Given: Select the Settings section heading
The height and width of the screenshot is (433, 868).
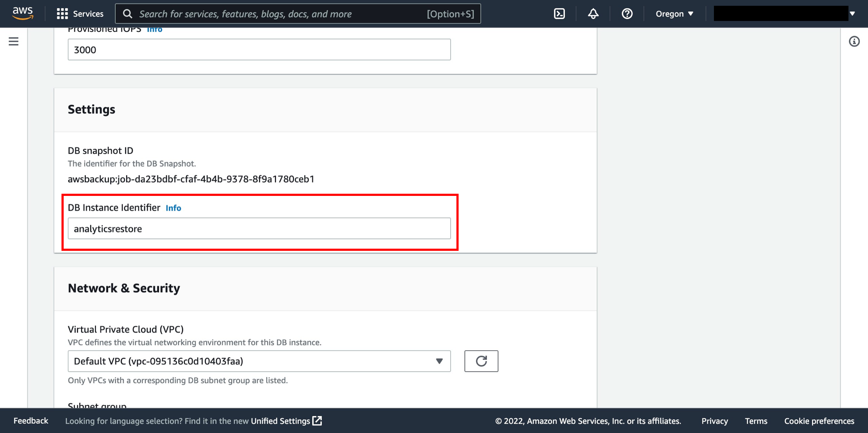Looking at the screenshot, I should point(92,109).
